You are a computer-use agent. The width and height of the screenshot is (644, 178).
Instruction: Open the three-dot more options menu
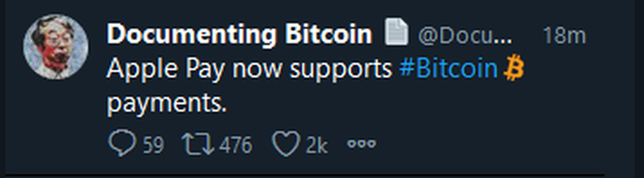(x=361, y=144)
